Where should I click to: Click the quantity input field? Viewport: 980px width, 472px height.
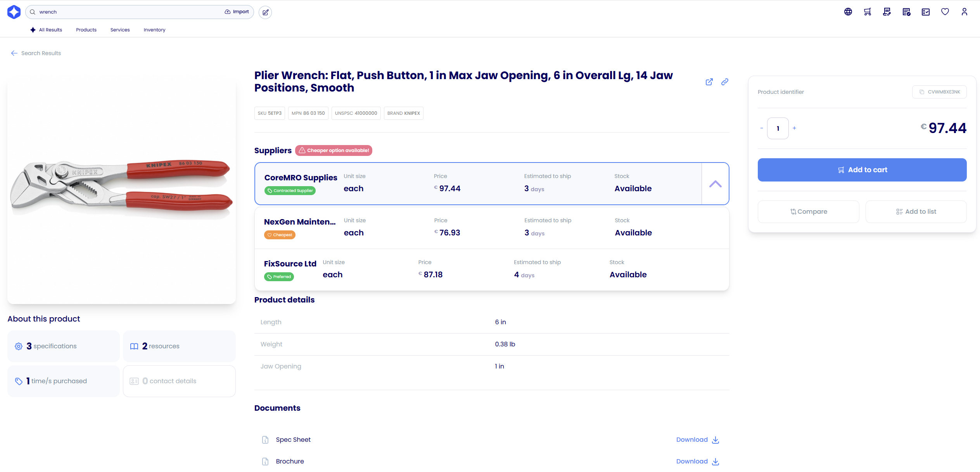click(778, 128)
